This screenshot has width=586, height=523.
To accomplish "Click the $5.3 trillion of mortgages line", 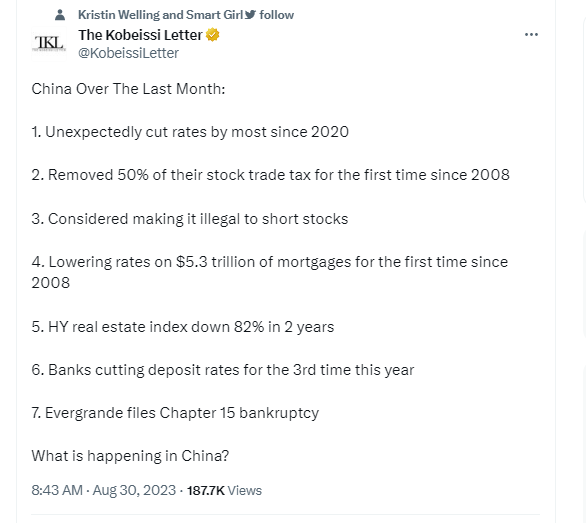I will (269, 272).
